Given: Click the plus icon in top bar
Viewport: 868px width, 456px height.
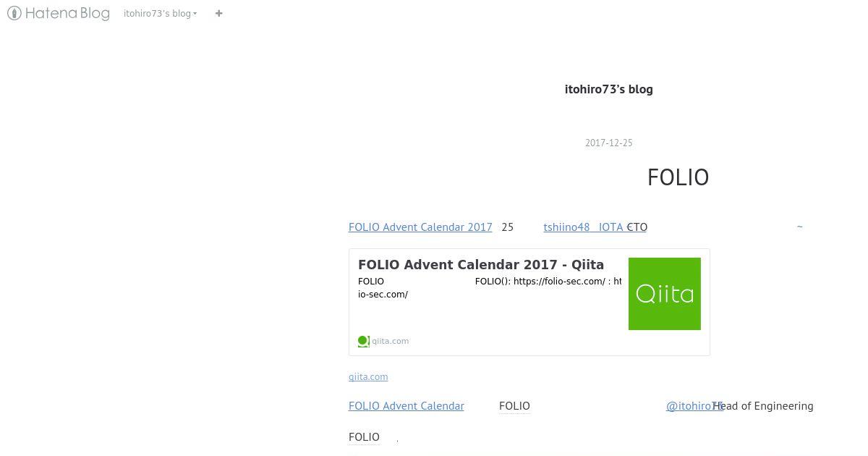Looking at the screenshot, I should pos(218,13).
